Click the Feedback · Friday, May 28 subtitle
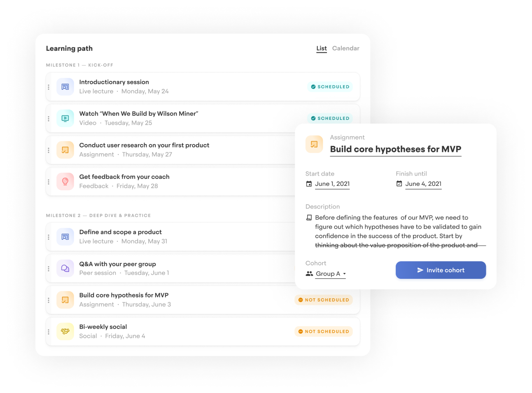 click(119, 186)
